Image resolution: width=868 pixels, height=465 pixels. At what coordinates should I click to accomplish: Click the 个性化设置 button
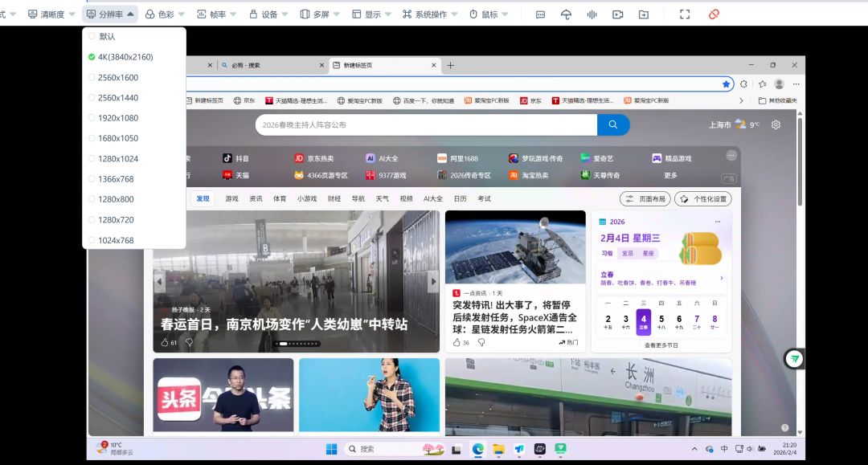tap(703, 198)
